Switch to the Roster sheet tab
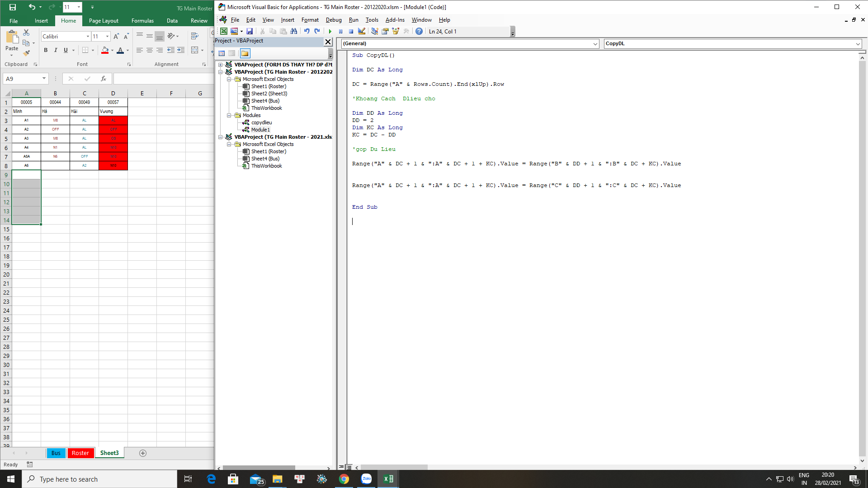868x488 pixels. point(80,453)
